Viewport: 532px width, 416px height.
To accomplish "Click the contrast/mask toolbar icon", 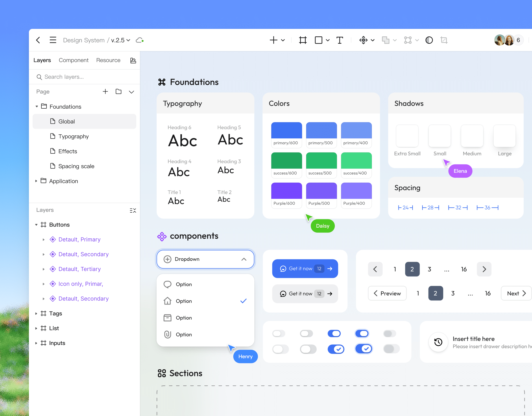I will pyautogui.click(x=429, y=40).
